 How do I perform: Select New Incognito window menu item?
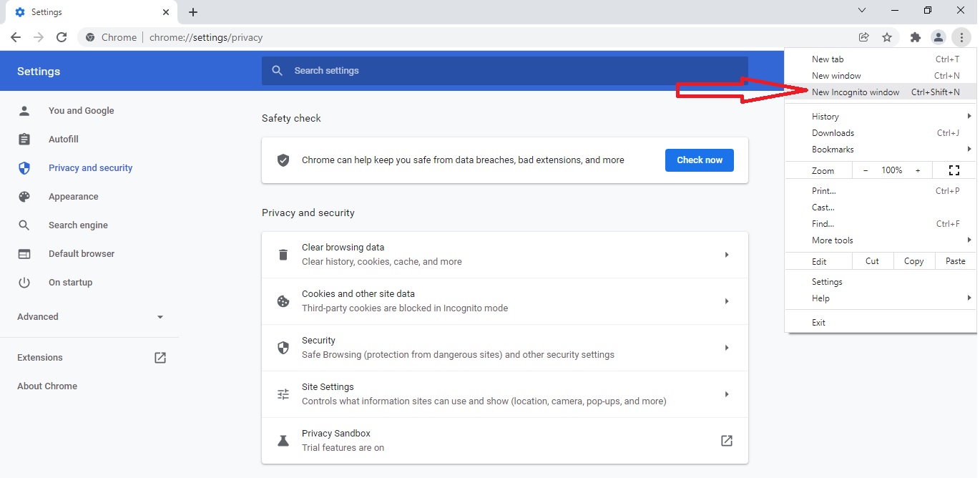tap(856, 92)
